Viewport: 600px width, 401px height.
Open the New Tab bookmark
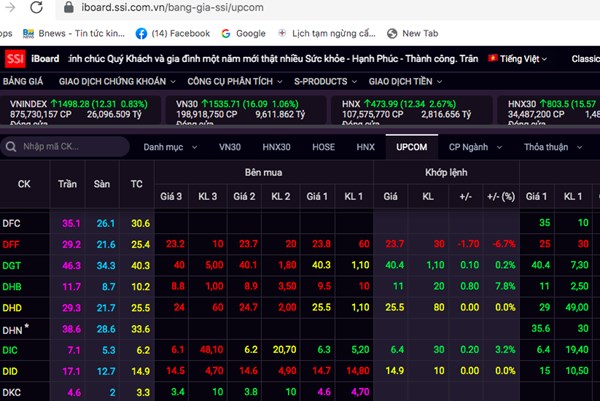click(425, 33)
